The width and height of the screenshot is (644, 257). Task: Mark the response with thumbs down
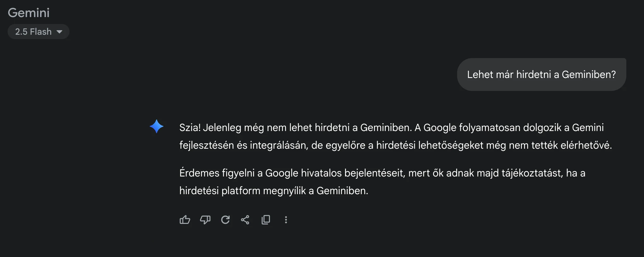205,219
